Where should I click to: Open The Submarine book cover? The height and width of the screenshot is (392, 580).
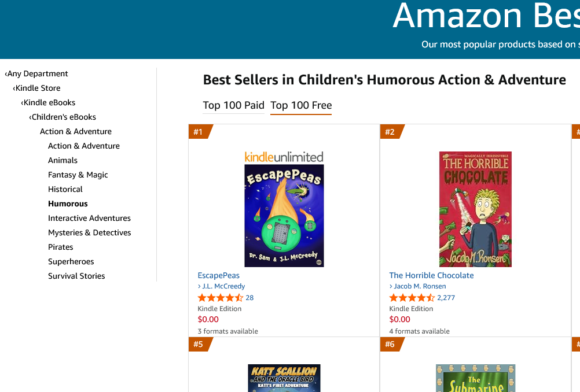(475, 378)
